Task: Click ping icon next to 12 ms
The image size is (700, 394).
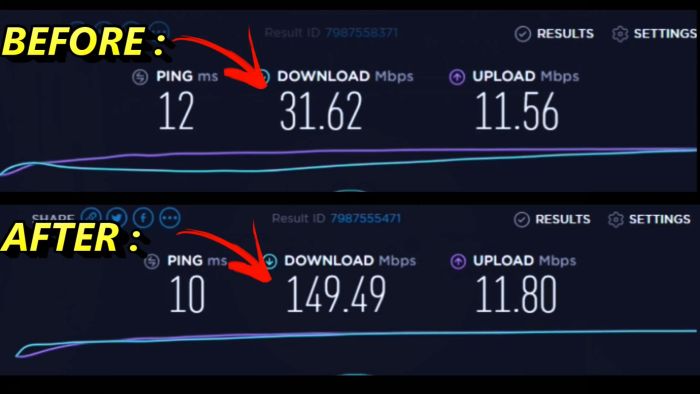Action: [x=140, y=77]
